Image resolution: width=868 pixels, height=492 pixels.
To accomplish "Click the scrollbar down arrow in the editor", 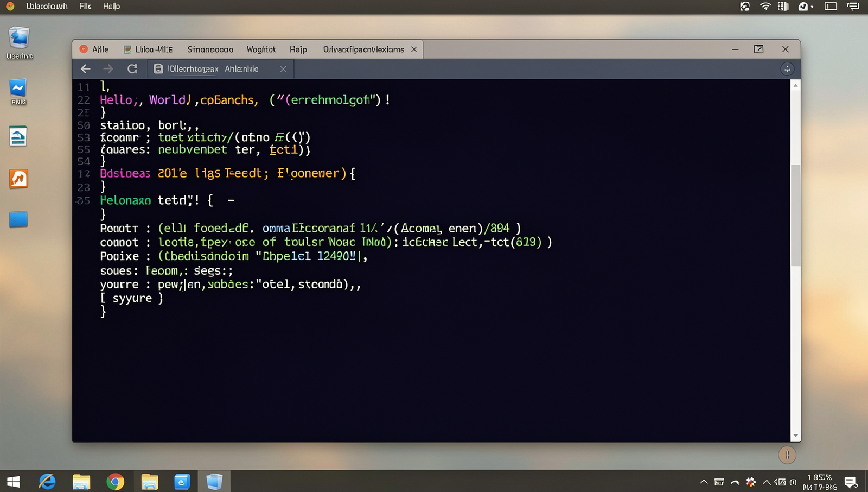I will tap(796, 436).
